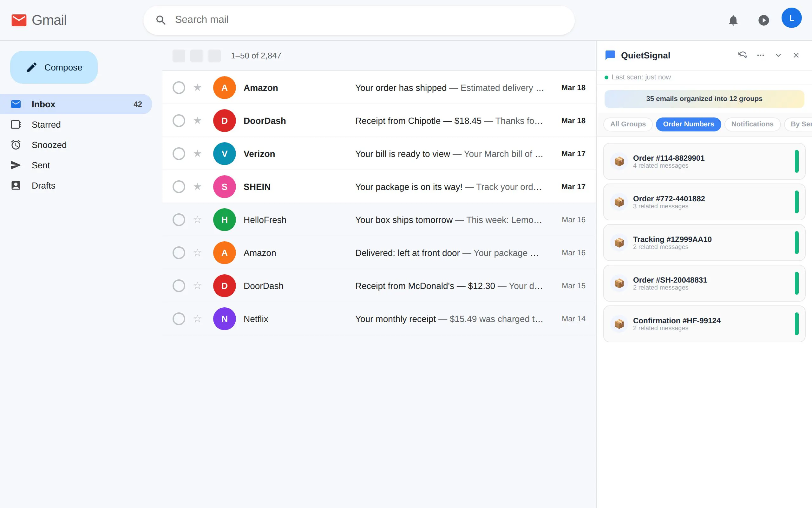Image resolution: width=812 pixels, height=508 pixels.
Task: Star the DoorDash McDonald's receipt email
Action: [x=197, y=285]
